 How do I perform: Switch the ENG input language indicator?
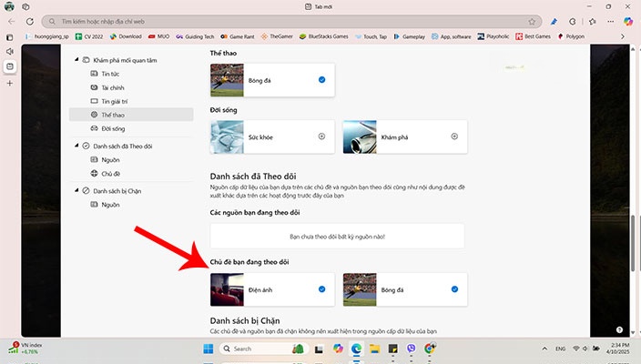(560, 349)
